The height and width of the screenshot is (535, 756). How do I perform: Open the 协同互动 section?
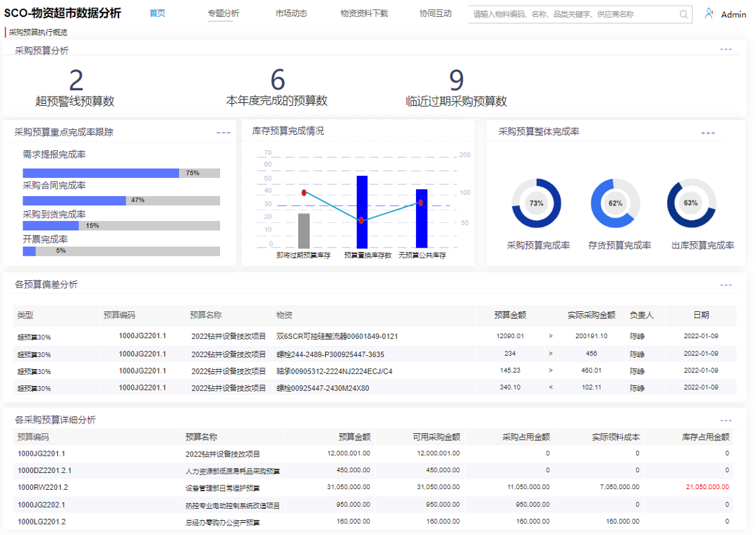point(437,13)
